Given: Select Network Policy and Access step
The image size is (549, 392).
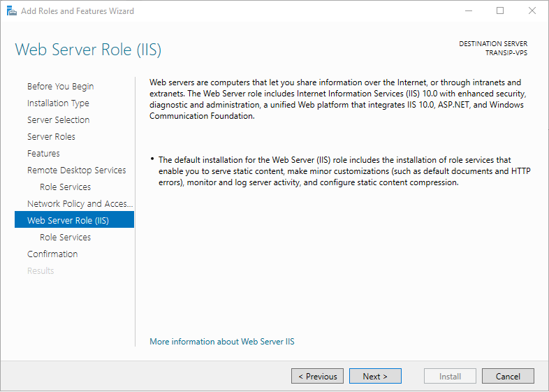Looking at the screenshot, I should [80, 204].
